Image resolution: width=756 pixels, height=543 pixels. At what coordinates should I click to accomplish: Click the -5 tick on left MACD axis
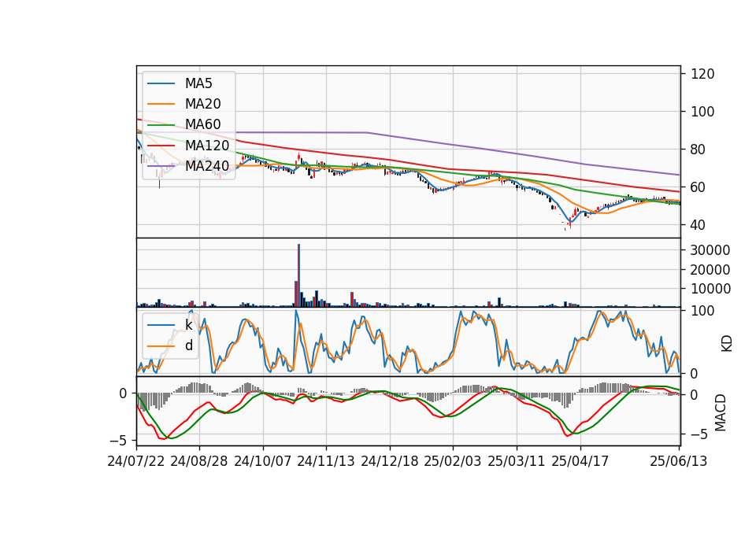(x=119, y=441)
